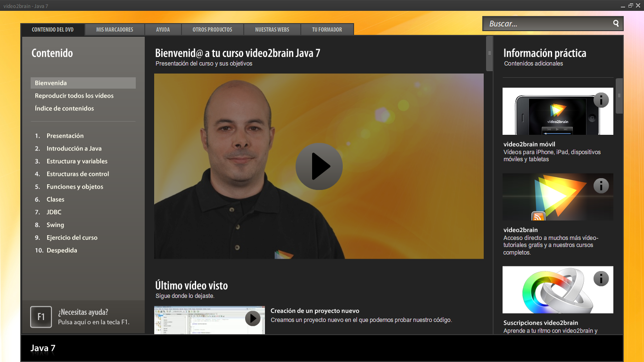Open info icon on Suscripciones video2brain card
Image resolution: width=644 pixels, height=362 pixels.
(601, 279)
